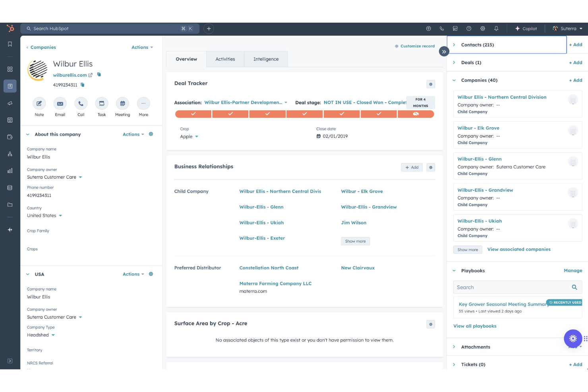The image size is (588, 392).
Task: Go back to Companies list
Action: 41,47
